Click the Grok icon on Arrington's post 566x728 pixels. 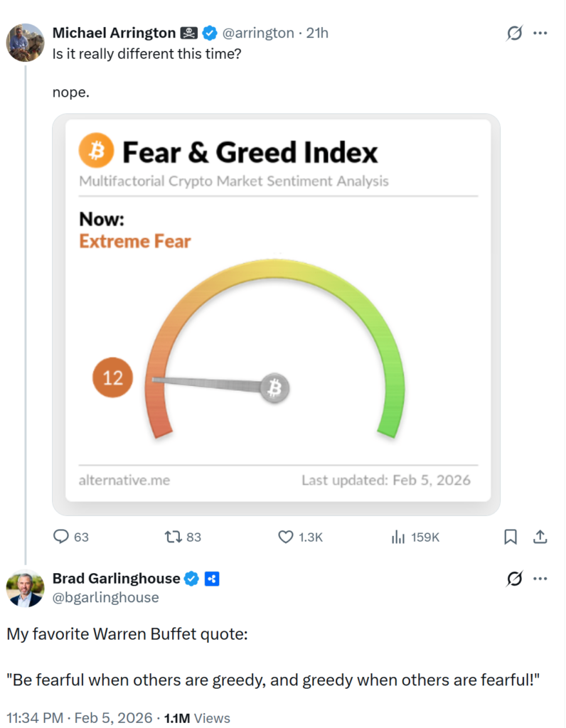click(513, 33)
